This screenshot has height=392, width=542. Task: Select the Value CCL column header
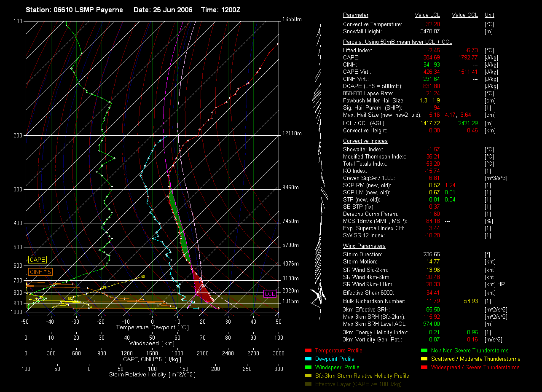(464, 15)
